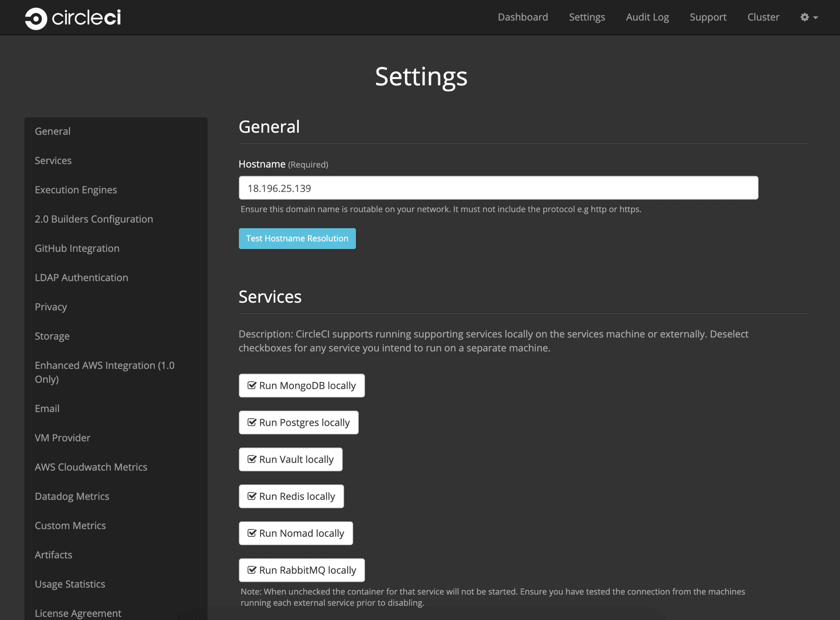This screenshot has width=840, height=620.
Task: Open Settings in top navigation
Action: tap(587, 17)
